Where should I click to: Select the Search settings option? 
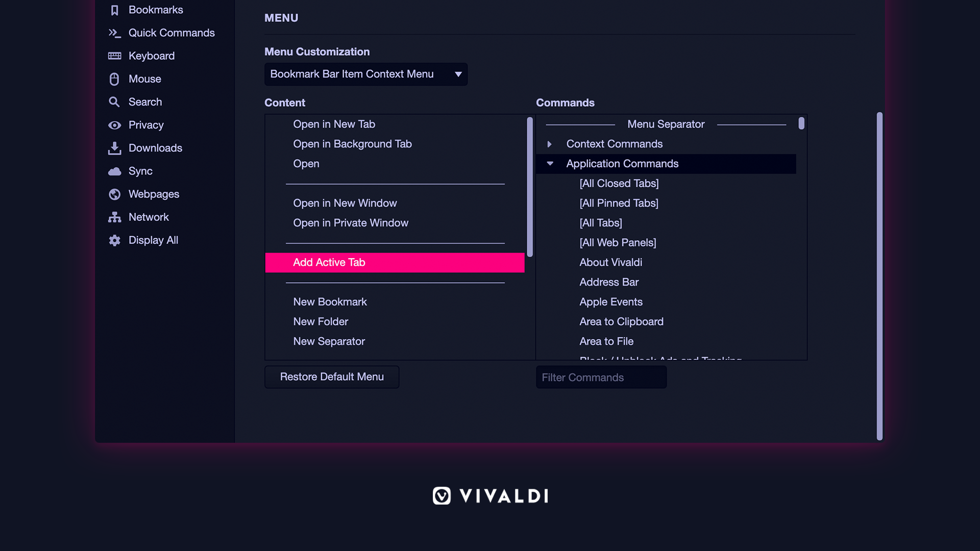pyautogui.click(x=145, y=102)
